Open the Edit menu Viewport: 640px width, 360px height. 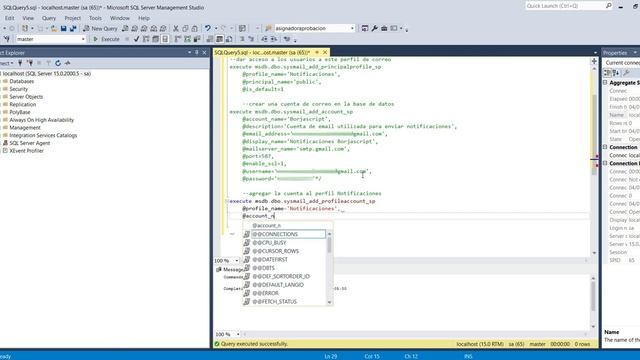pos(9,18)
